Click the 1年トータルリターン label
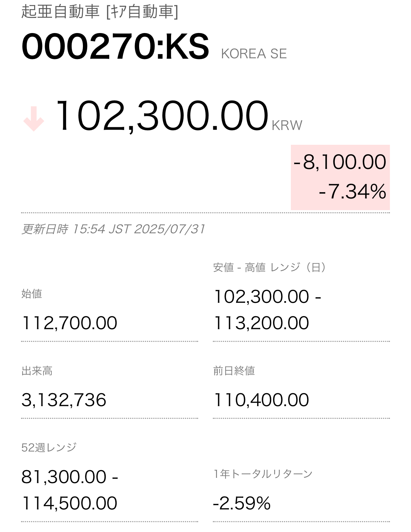The height and width of the screenshot is (532, 411). point(263,474)
